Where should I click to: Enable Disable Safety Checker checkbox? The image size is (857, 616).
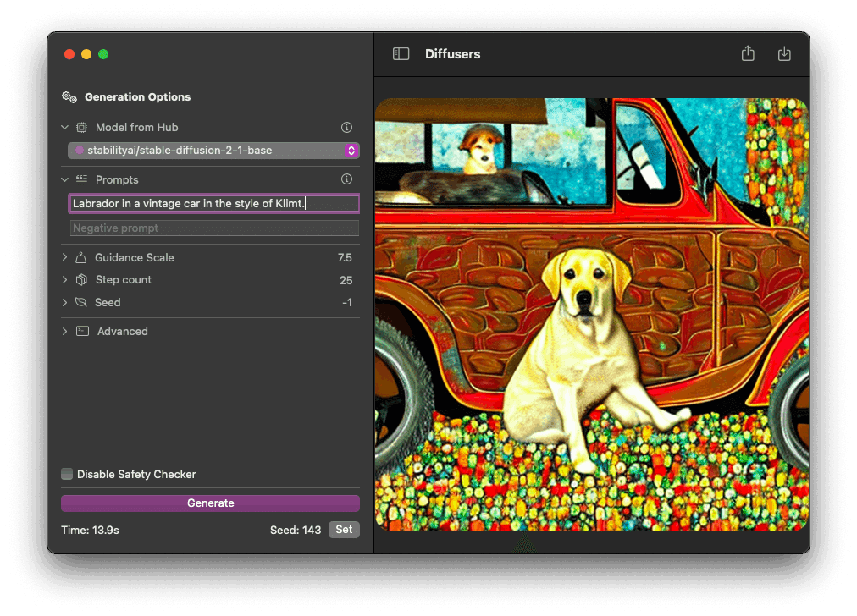pos(67,475)
